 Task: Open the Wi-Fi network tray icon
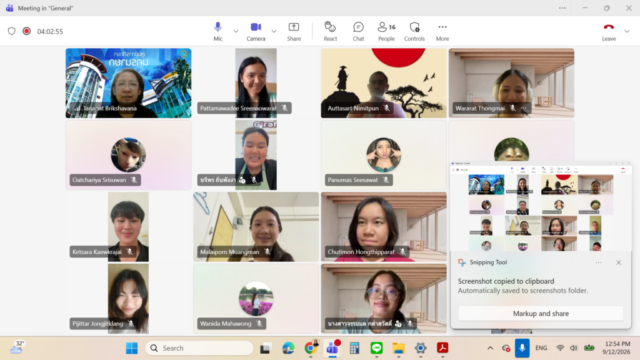click(560, 348)
